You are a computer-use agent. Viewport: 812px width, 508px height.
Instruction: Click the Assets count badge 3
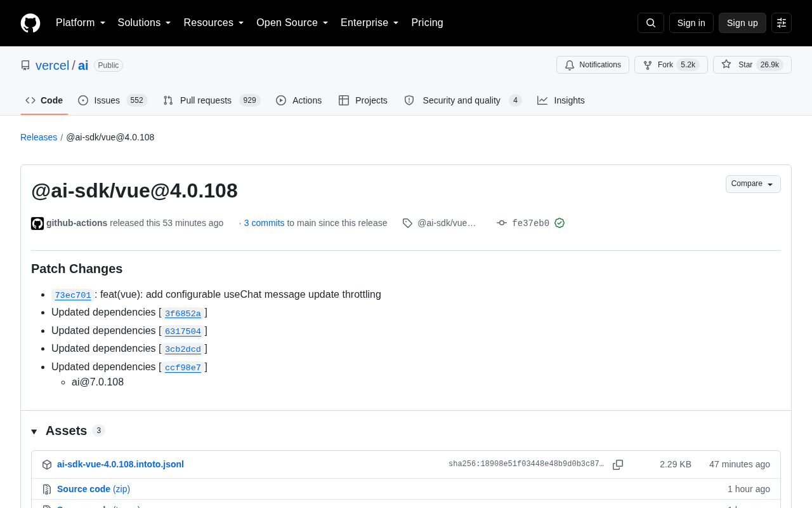pyautogui.click(x=98, y=431)
